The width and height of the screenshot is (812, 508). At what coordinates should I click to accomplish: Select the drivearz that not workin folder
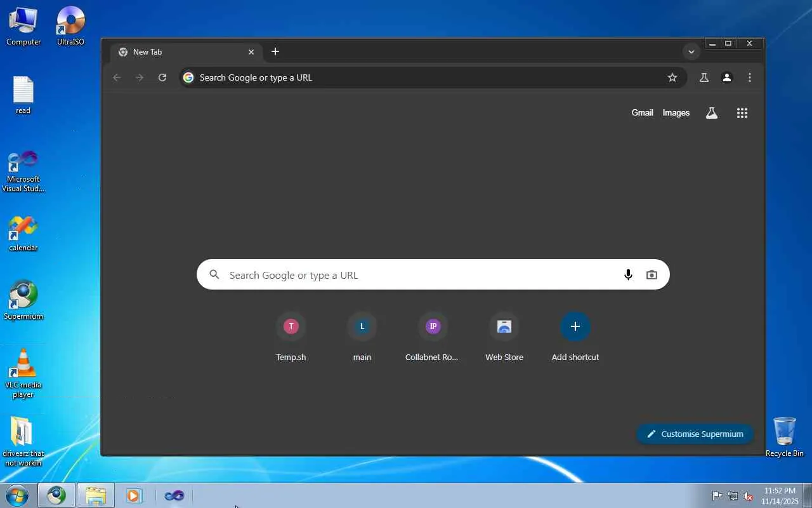(x=23, y=442)
